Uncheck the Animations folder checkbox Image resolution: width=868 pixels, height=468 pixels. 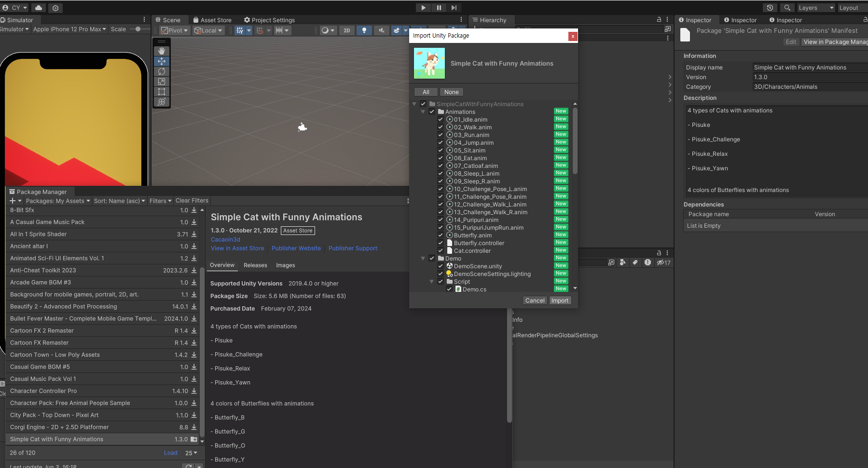pos(432,112)
